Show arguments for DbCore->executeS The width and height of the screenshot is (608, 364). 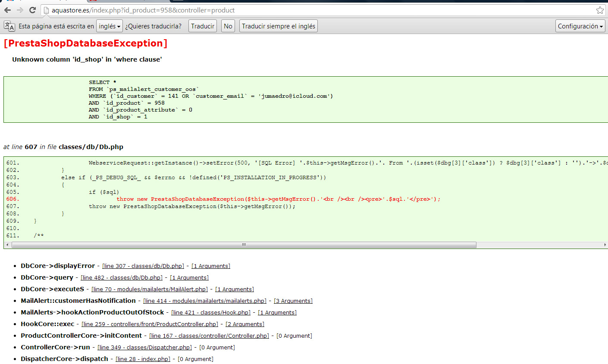[x=235, y=289]
